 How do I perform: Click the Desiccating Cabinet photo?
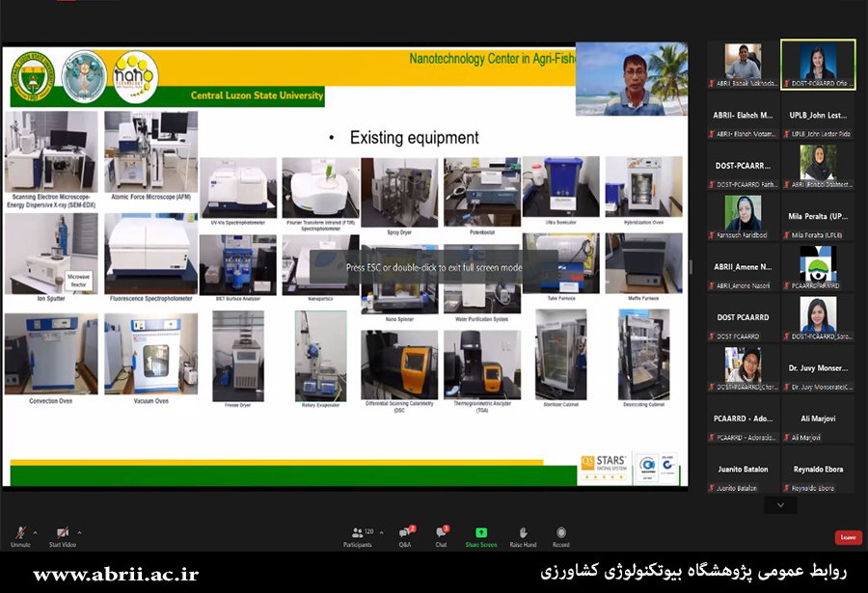pyautogui.click(x=644, y=355)
